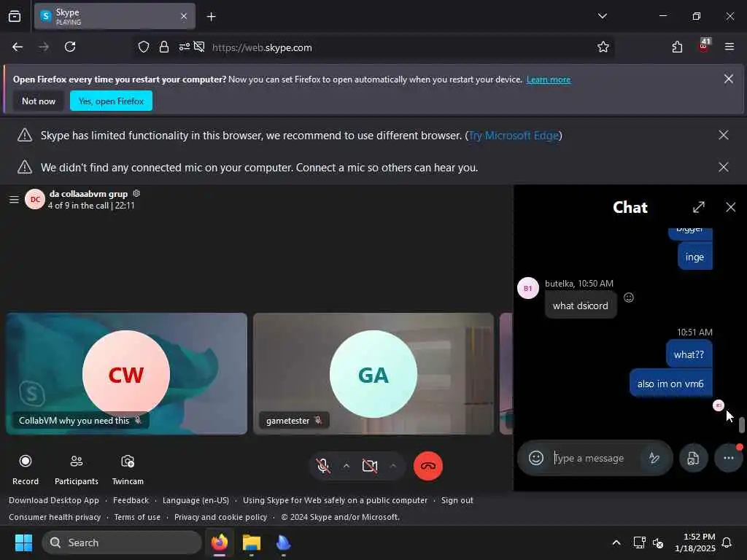Grab the chat scrollbar thumb

[x=742, y=425]
